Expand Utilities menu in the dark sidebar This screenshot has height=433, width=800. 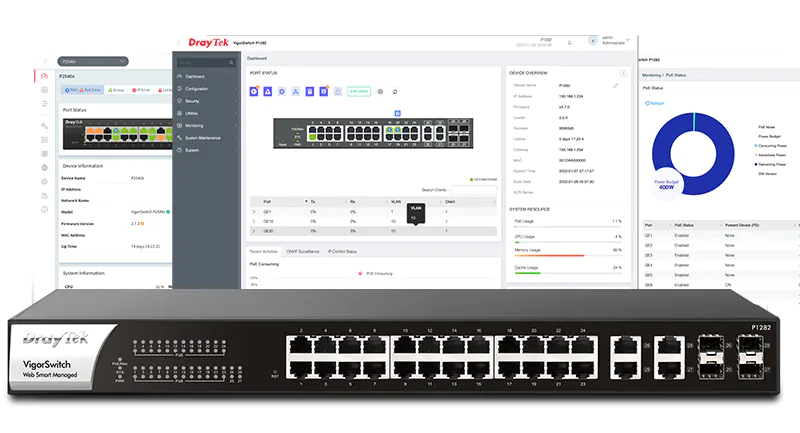pyautogui.click(x=207, y=113)
